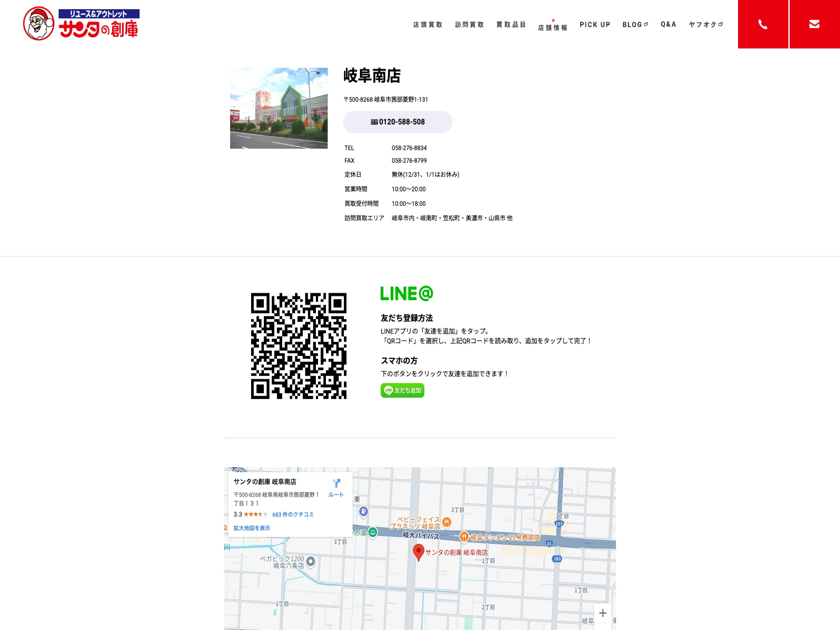Screen dimensions: 840x630
Task: Click the ベガピック1200 岐阜六条店 map marker
Action: [x=311, y=561]
